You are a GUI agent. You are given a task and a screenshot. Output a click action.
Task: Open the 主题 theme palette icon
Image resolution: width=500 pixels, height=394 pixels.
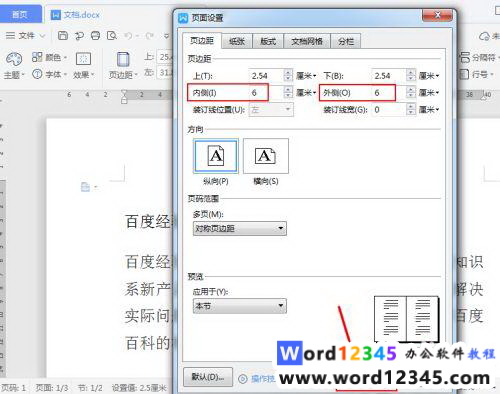(x=14, y=59)
